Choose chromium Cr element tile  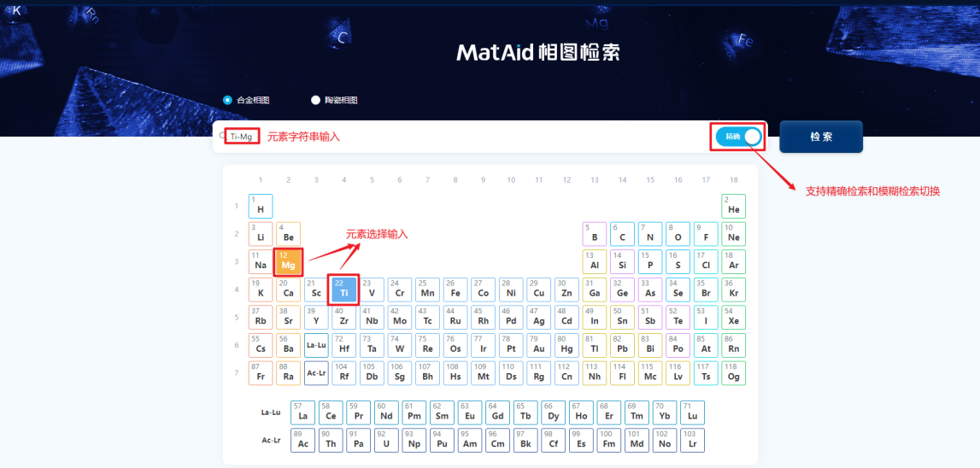point(399,290)
